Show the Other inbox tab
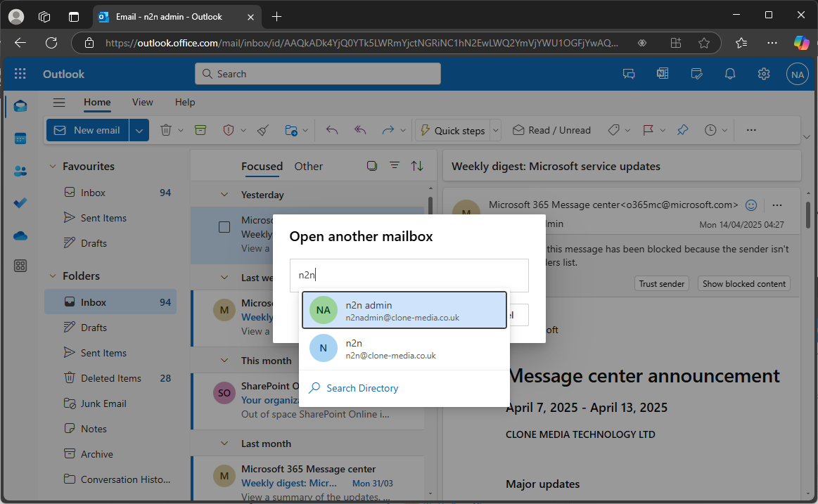The height and width of the screenshot is (504, 818). (308, 167)
